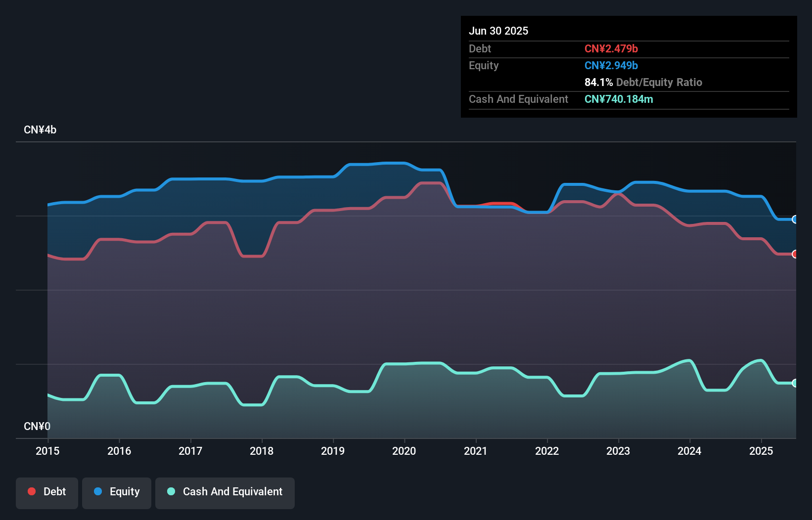Click the teal Cash And Equivalent legend dot
The height and width of the screenshot is (520, 812).
click(171, 491)
